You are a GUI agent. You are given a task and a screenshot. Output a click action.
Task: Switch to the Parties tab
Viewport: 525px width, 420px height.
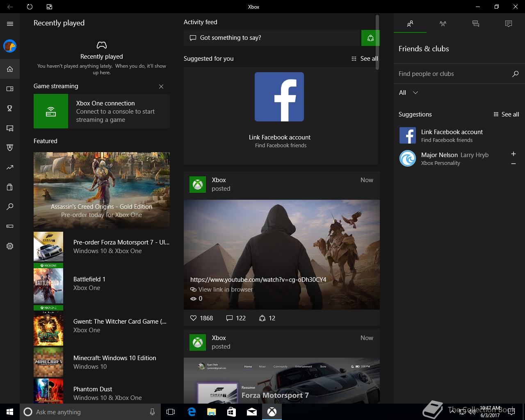pos(443,24)
